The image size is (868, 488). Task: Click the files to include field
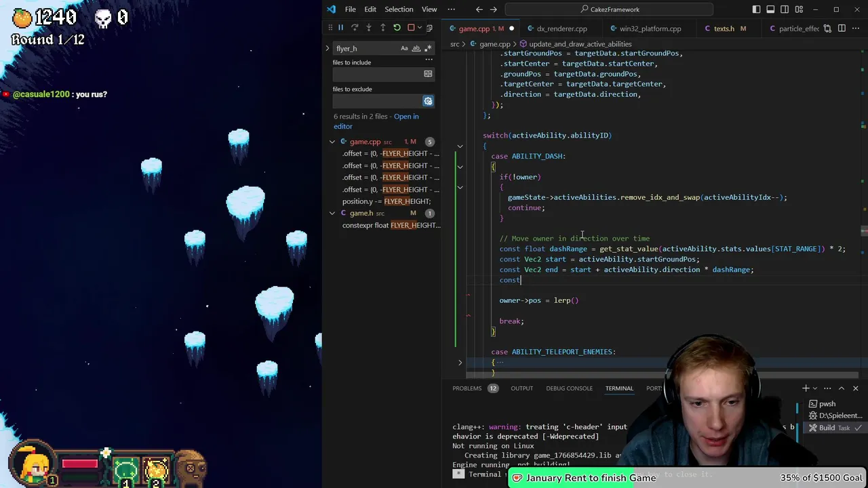[377, 74]
